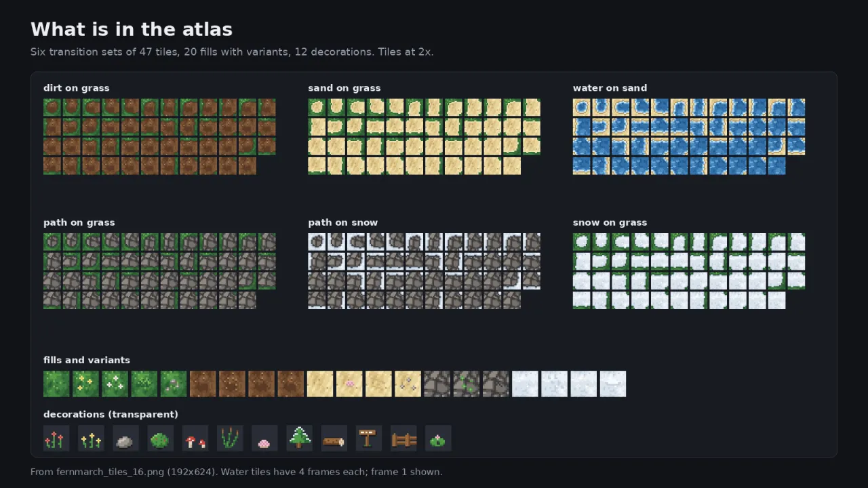Select first tile of path on snow set
The width and height of the screenshot is (868, 488).
coord(317,241)
